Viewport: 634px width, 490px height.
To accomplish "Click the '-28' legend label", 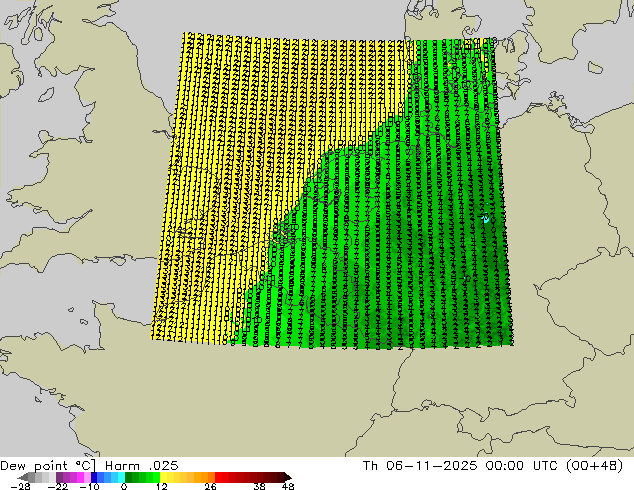I will tap(20, 486).
